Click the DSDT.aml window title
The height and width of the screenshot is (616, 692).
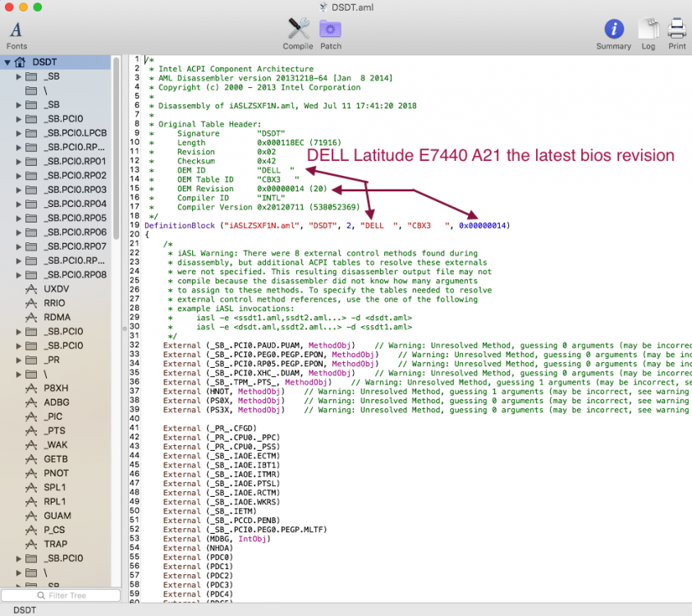coord(352,7)
